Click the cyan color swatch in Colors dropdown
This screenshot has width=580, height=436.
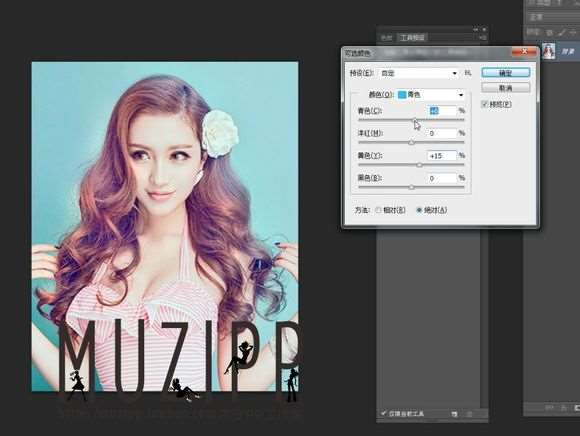402,95
